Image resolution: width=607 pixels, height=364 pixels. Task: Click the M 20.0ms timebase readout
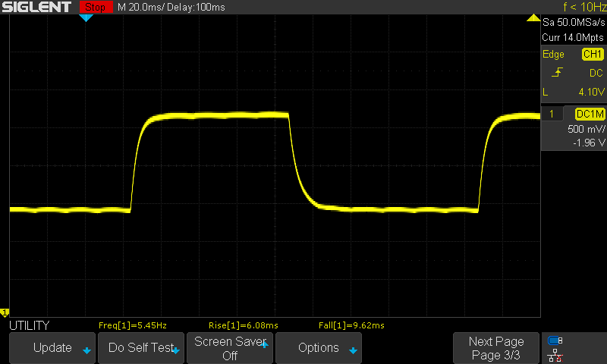tap(141, 7)
